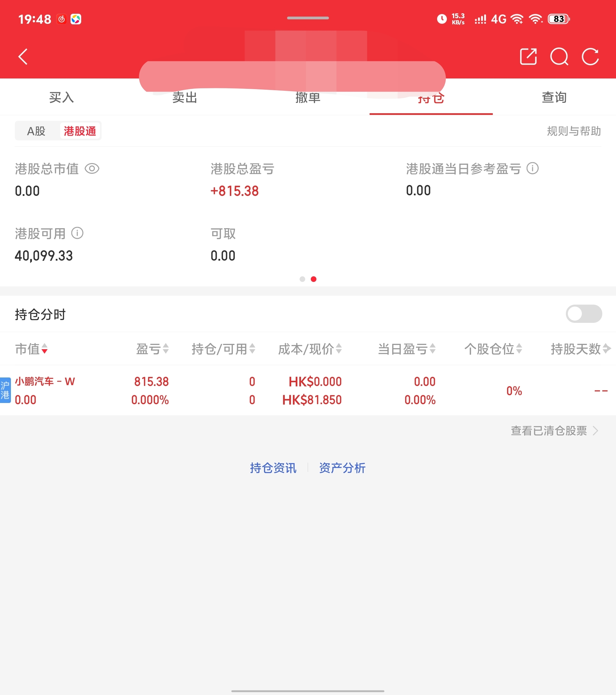This screenshot has width=616, height=695.
Task: Toggle eye icon to hide 港股总市值
Action: pyautogui.click(x=92, y=169)
